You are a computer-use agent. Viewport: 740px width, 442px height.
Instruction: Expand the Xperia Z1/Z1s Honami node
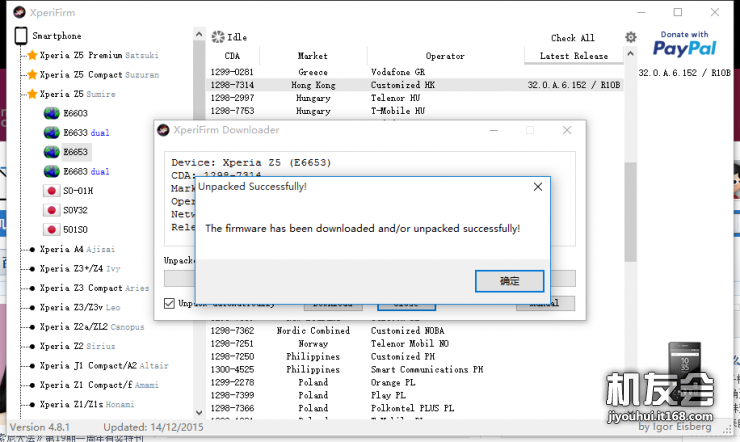32,404
